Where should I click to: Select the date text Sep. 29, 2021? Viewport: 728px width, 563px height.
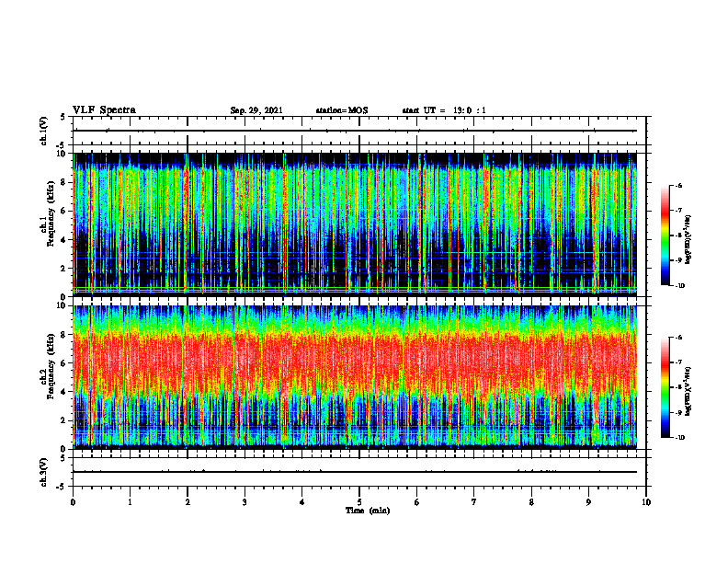tap(256, 110)
